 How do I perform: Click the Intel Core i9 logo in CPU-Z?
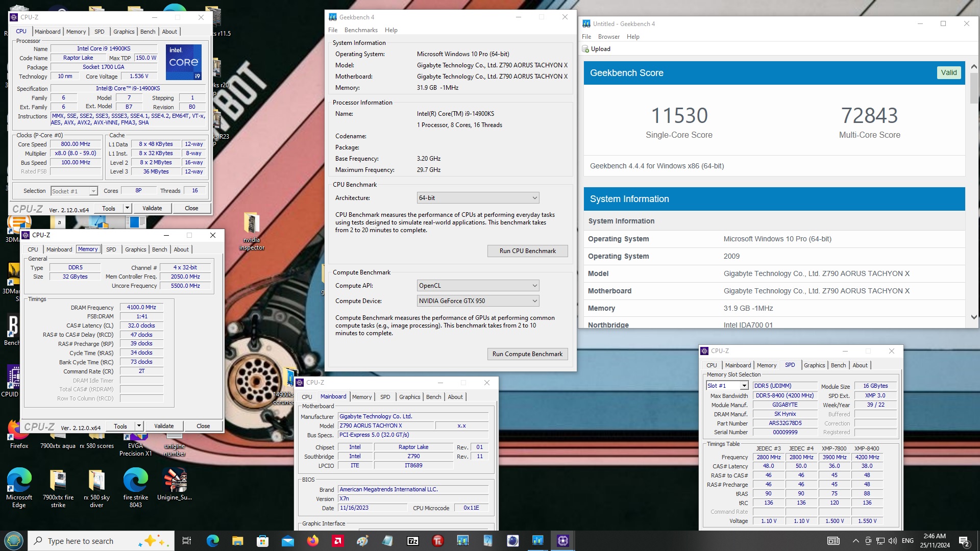184,62
